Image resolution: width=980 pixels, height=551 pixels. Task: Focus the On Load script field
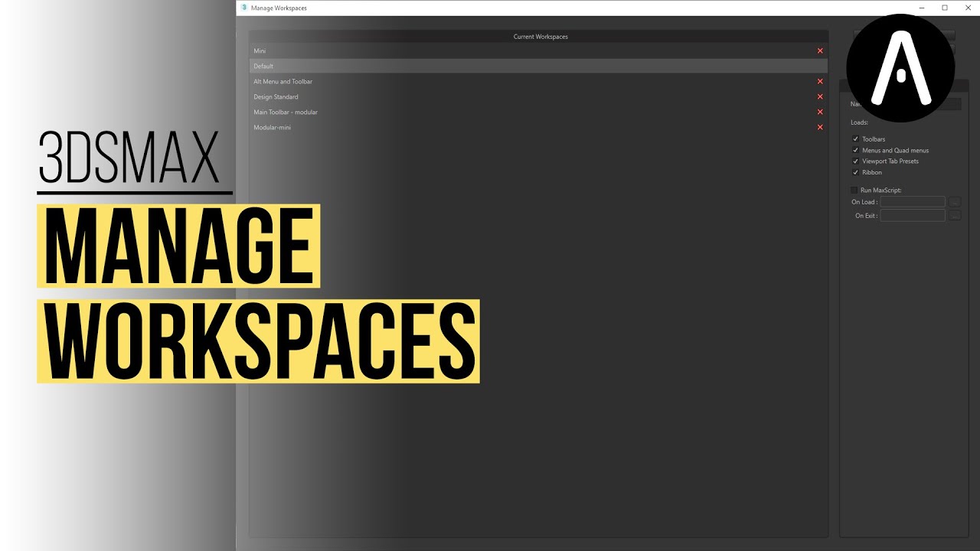pyautogui.click(x=913, y=202)
